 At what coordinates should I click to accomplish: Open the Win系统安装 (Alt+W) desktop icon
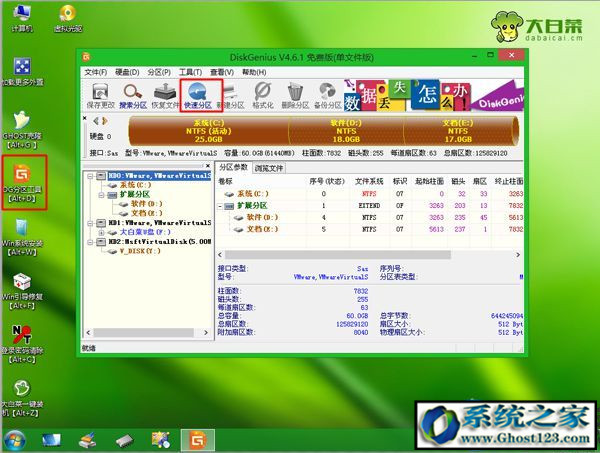[x=22, y=237]
